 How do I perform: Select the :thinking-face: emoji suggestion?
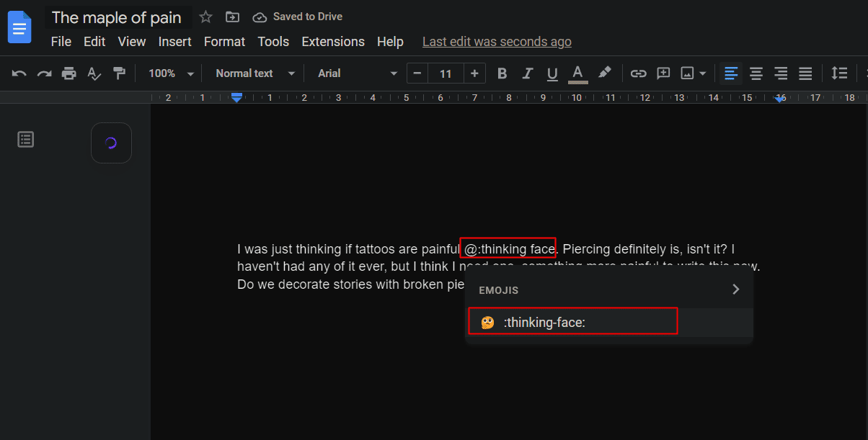tap(609, 323)
